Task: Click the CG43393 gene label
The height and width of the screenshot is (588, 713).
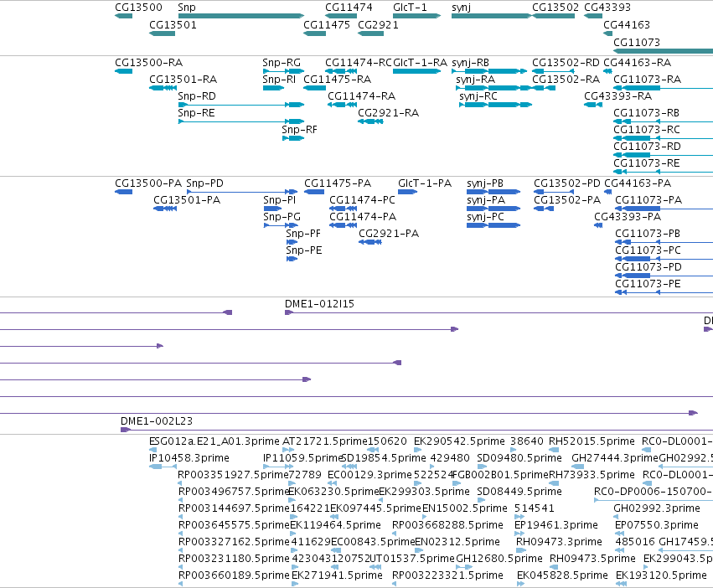Action: click(607, 8)
